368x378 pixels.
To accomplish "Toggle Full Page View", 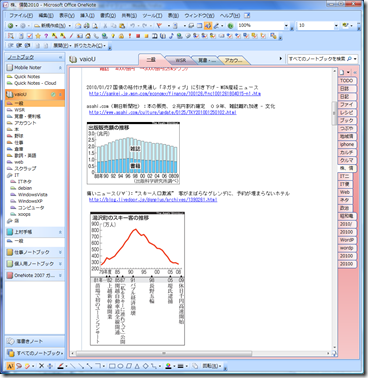I will (x=199, y=26).
